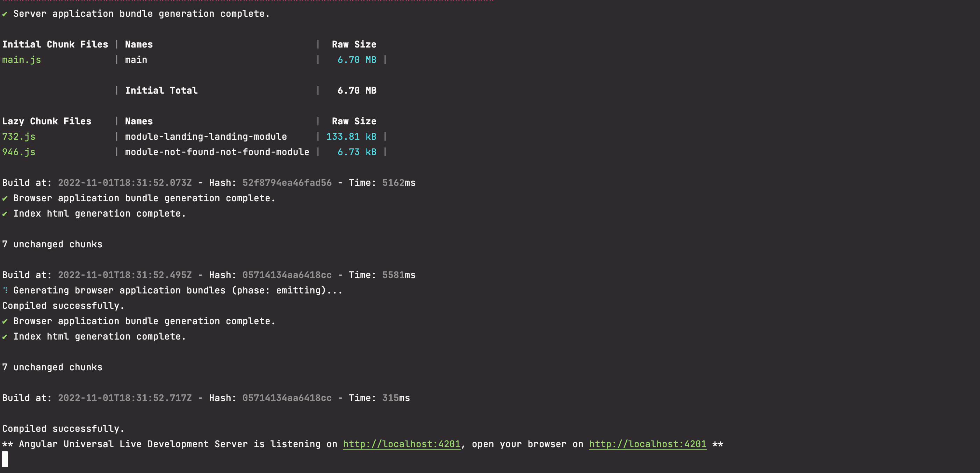Click the terminal cursor block at bottom

tap(5, 459)
